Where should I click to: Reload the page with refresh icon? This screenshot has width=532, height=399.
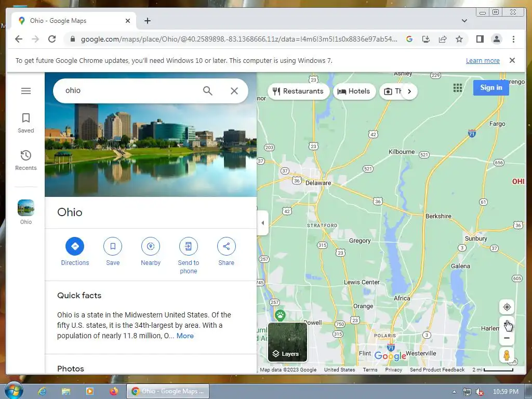[52, 39]
